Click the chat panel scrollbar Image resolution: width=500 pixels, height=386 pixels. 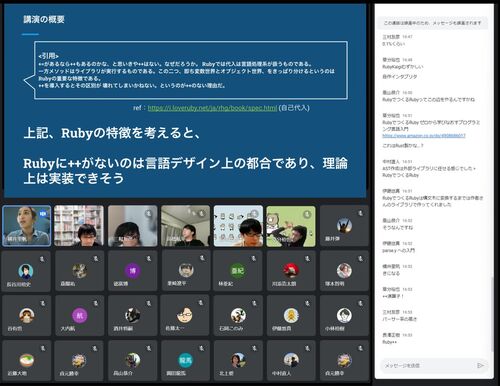(x=492, y=314)
